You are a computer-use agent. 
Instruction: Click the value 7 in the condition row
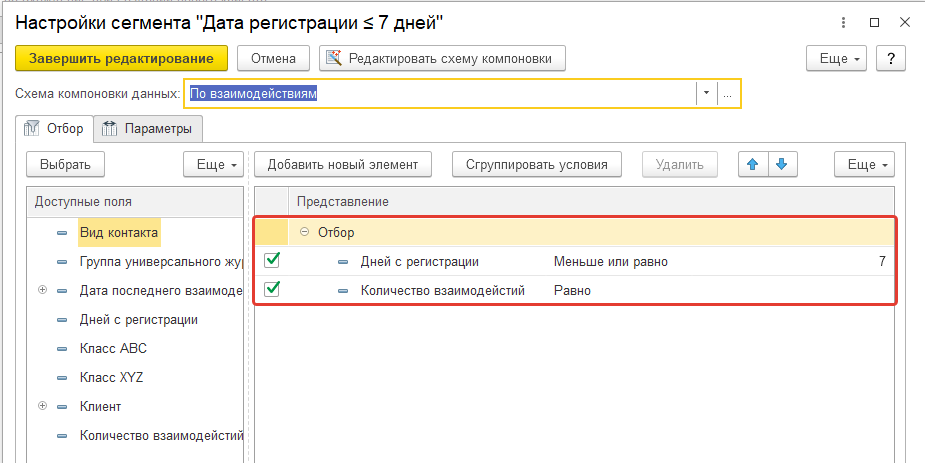882,262
